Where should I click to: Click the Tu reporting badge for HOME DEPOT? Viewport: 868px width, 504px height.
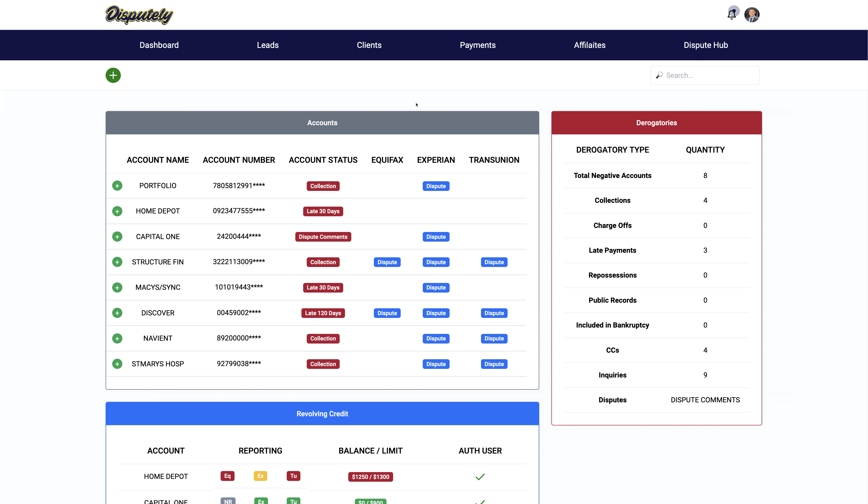(x=293, y=476)
